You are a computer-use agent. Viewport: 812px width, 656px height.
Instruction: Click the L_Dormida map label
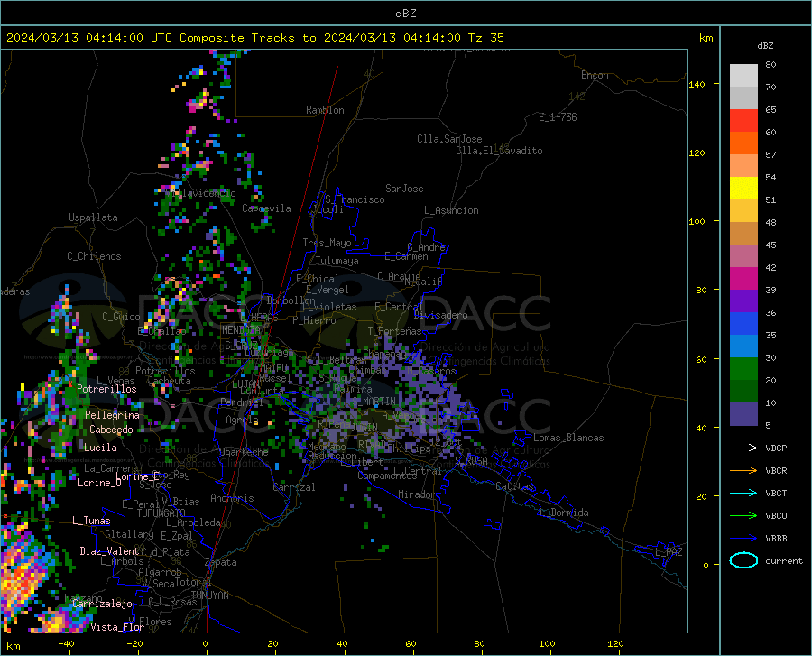tap(564, 513)
